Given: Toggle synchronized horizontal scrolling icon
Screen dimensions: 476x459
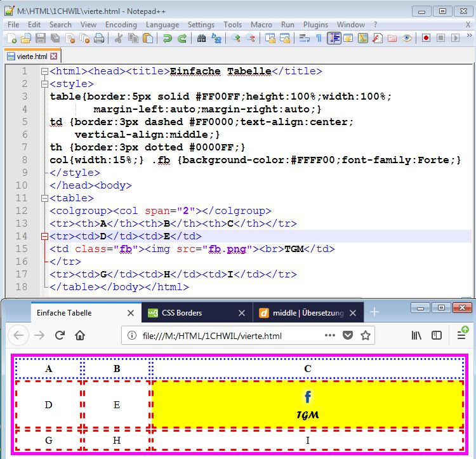Looking at the screenshot, I should click(x=285, y=38).
